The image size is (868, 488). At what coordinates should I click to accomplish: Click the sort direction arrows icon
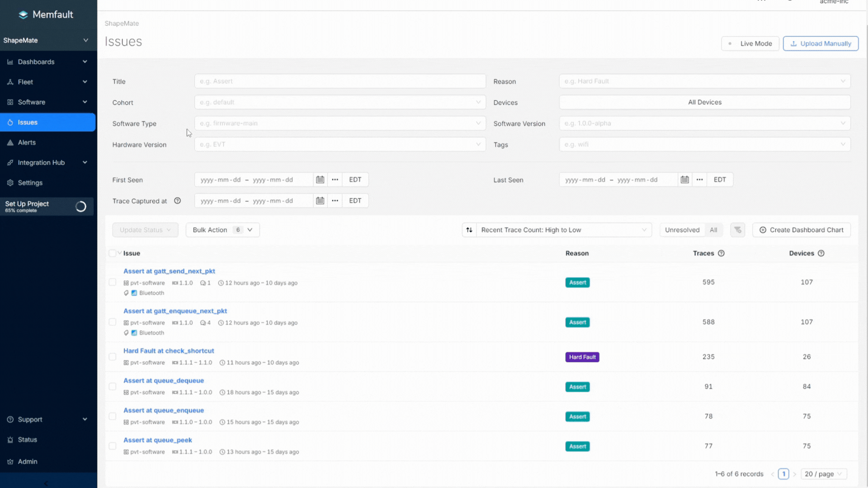[469, 230]
